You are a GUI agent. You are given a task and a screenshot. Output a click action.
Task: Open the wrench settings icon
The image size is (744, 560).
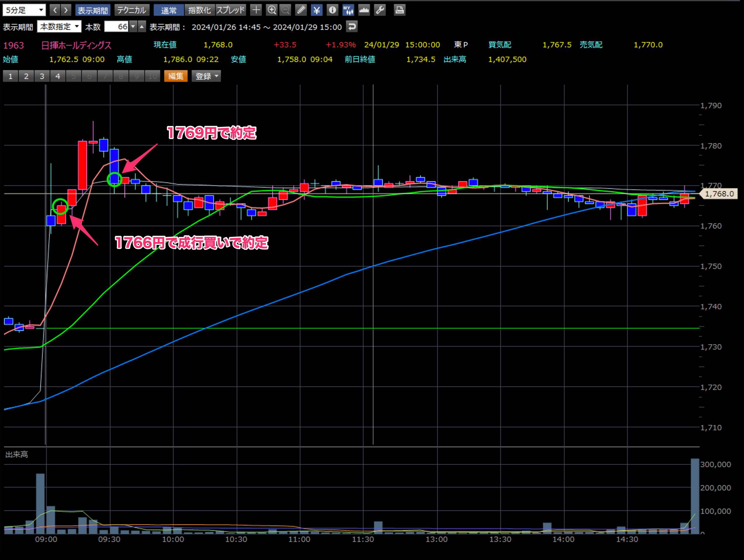(x=380, y=10)
